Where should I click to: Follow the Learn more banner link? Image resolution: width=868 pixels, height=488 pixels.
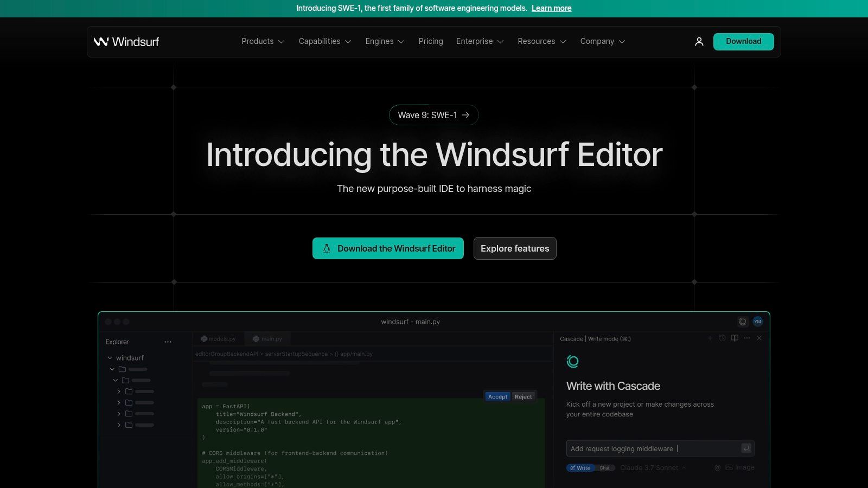coord(551,8)
